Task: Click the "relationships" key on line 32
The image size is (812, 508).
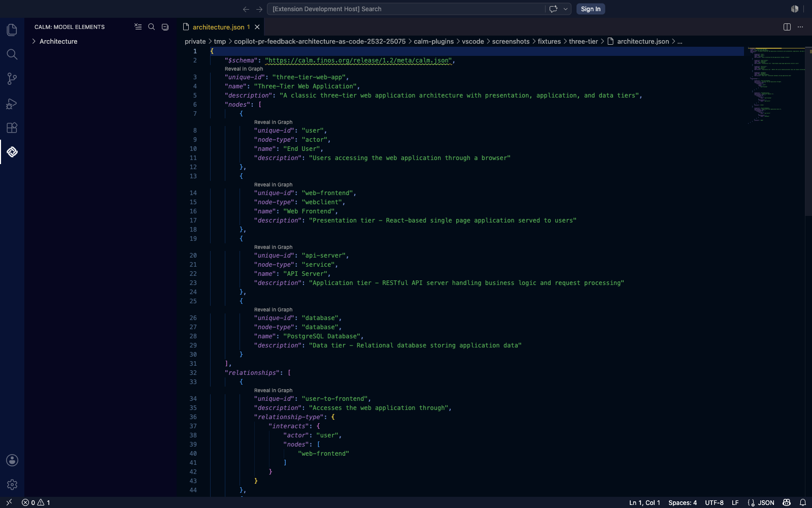Action: pyautogui.click(x=252, y=373)
